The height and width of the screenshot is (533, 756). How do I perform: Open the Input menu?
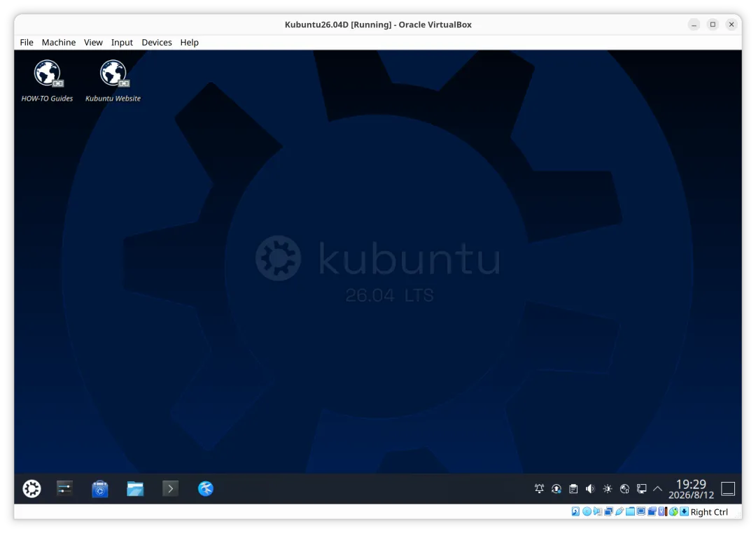point(122,43)
